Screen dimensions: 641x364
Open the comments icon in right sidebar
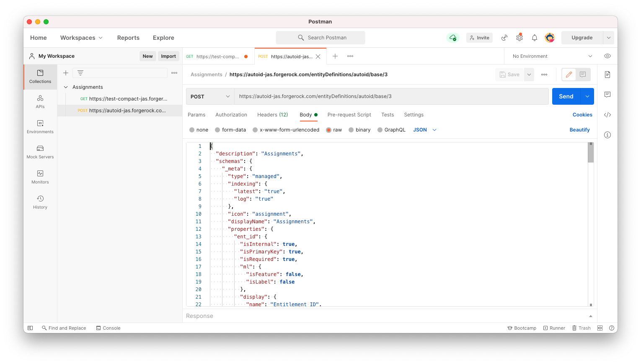point(607,95)
